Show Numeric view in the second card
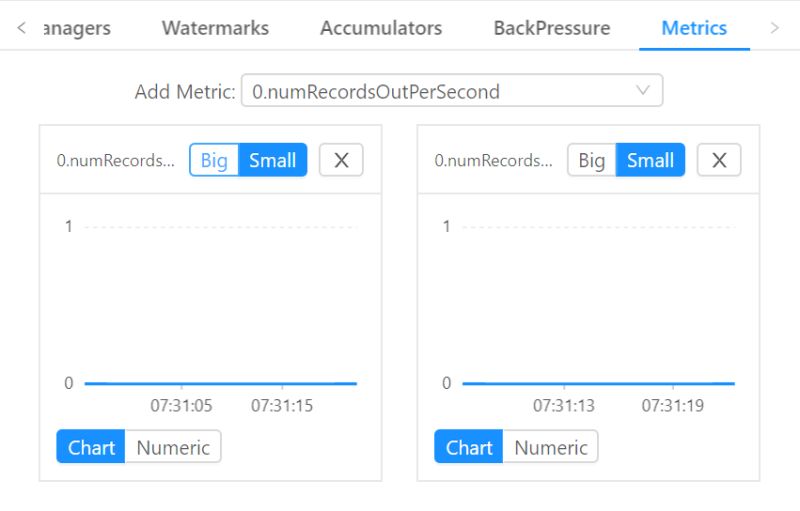 [x=551, y=447]
